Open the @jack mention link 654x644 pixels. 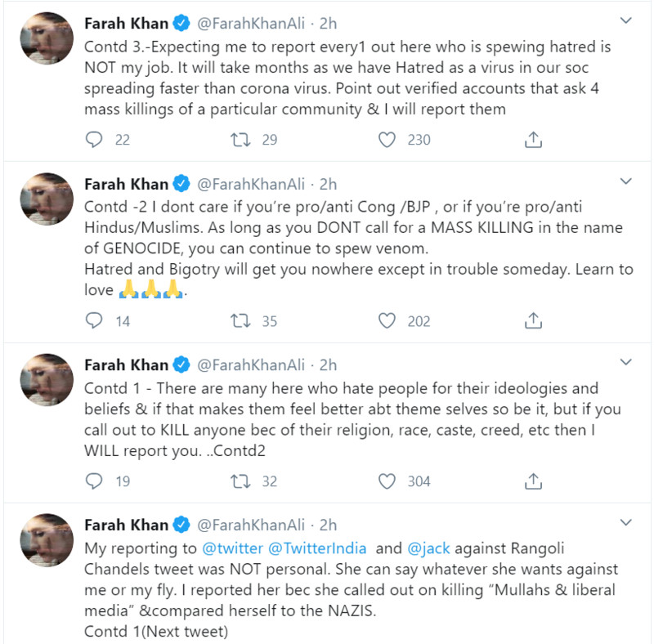[x=428, y=548]
